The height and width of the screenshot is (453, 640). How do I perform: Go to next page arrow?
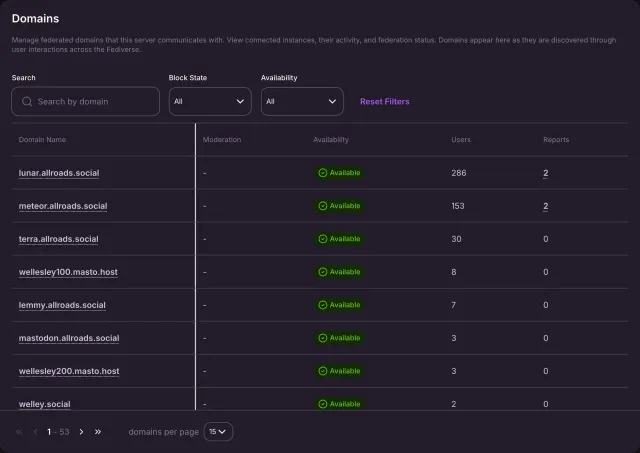82,432
